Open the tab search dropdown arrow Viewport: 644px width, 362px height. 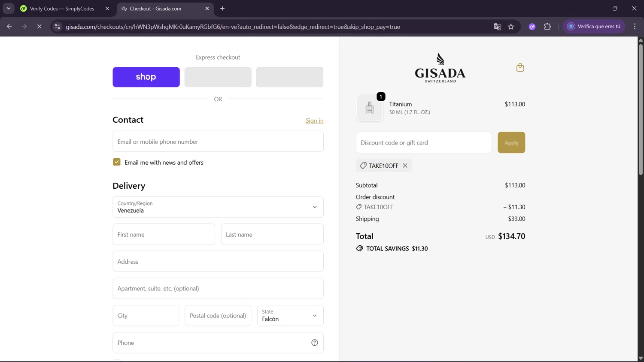point(9,9)
